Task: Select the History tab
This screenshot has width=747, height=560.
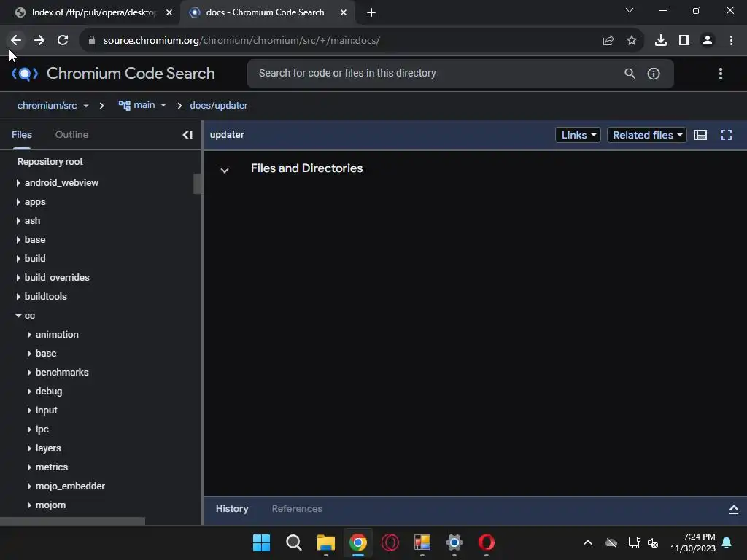Action: pos(232,509)
